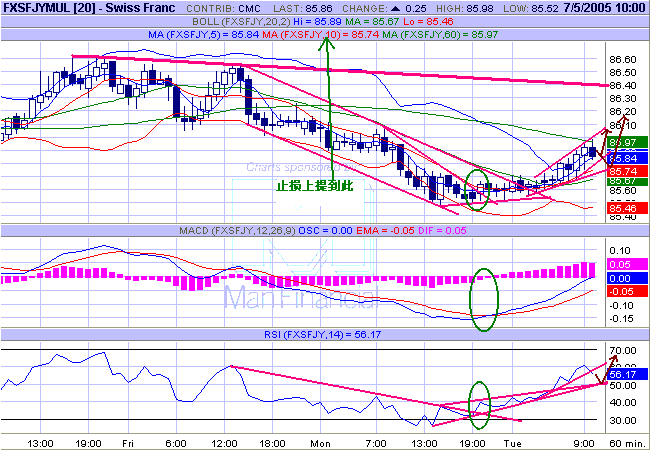Select the green 85.97 price tag
The width and height of the screenshot is (650, 450).
627,143
